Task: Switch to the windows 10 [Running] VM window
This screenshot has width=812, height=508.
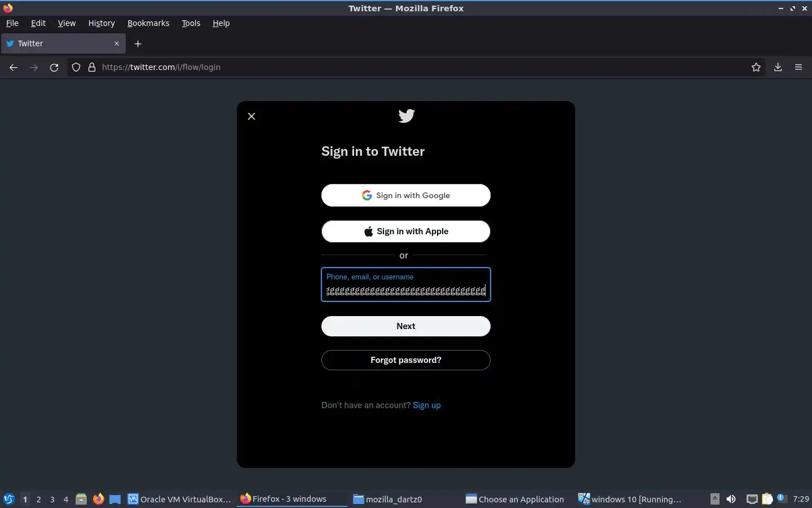Action: click(630, 499)
